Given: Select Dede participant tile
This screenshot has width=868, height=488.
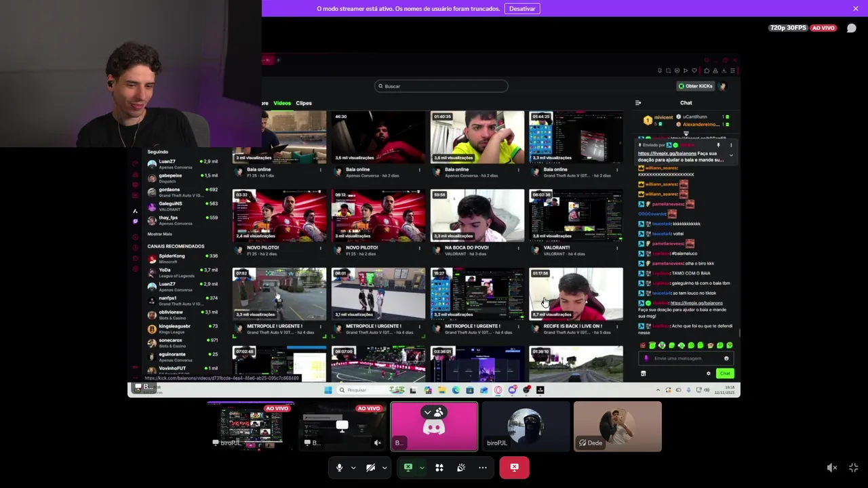Looking at the screenshot, I should click(x=617, y=426).
